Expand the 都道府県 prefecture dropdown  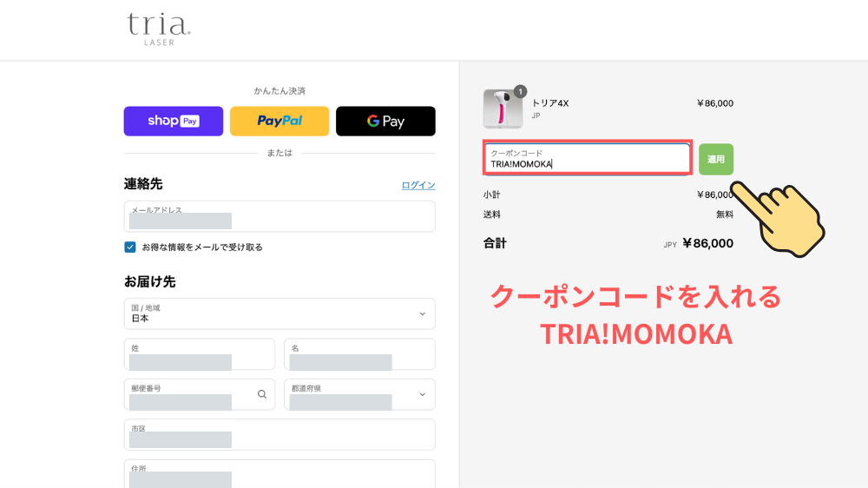(360, 394)
